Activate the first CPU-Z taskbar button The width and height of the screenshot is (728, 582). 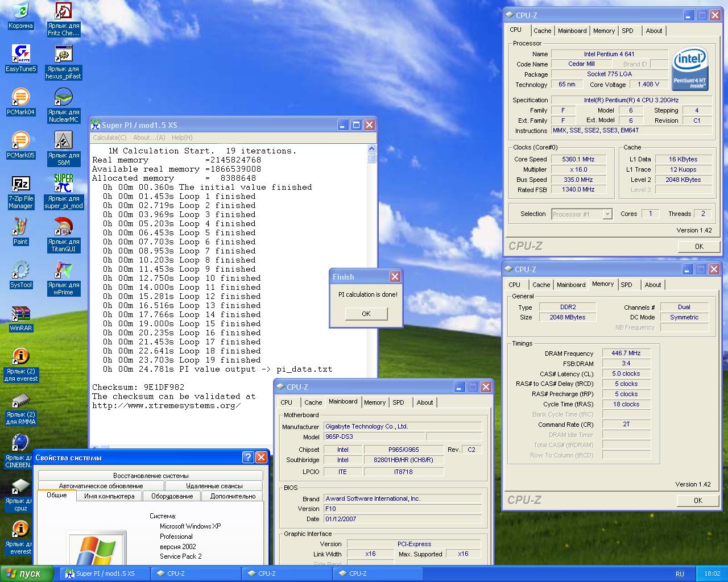click(196, 573)
